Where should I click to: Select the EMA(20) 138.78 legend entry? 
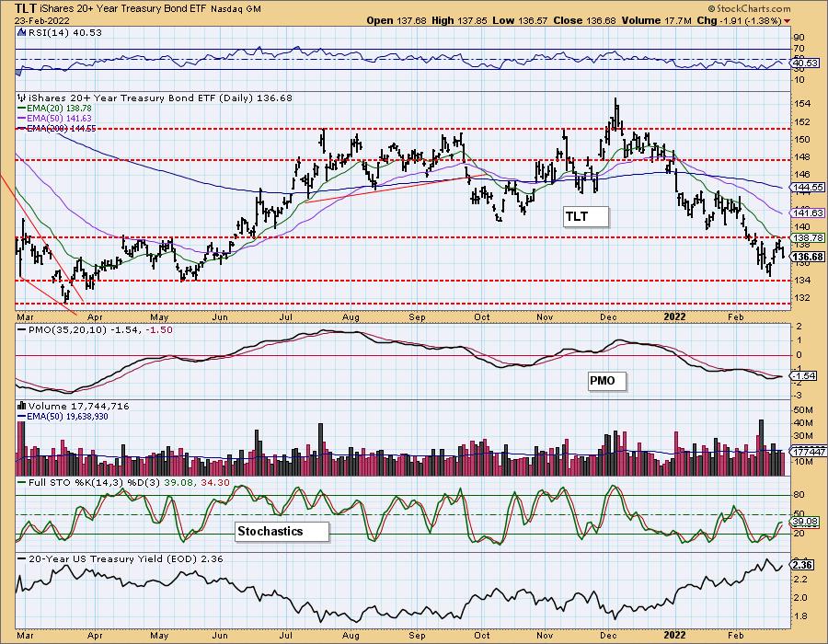[x=54, y=109]
